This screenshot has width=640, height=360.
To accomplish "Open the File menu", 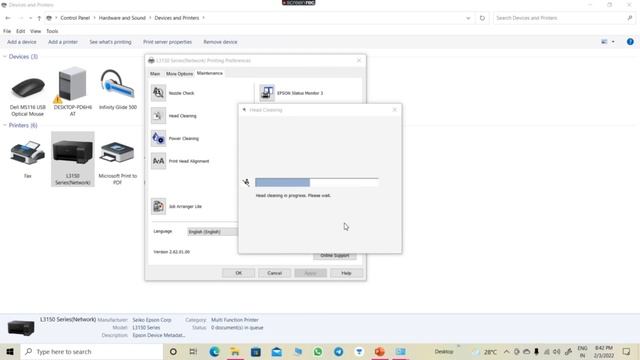I will coord(7,31).
